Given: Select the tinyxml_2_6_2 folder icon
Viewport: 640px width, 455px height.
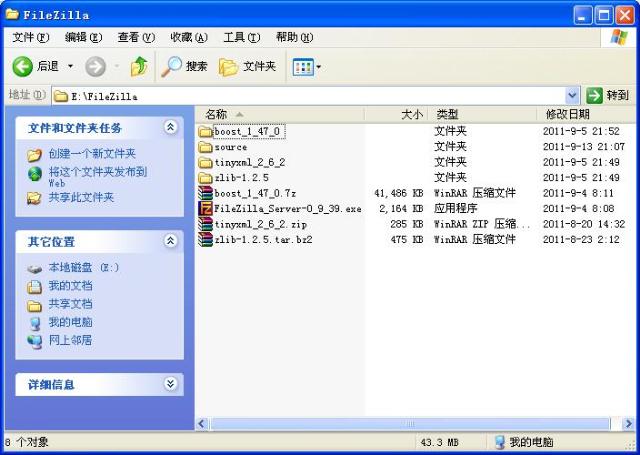Looking at the screenshot, I should pos(205,162).
